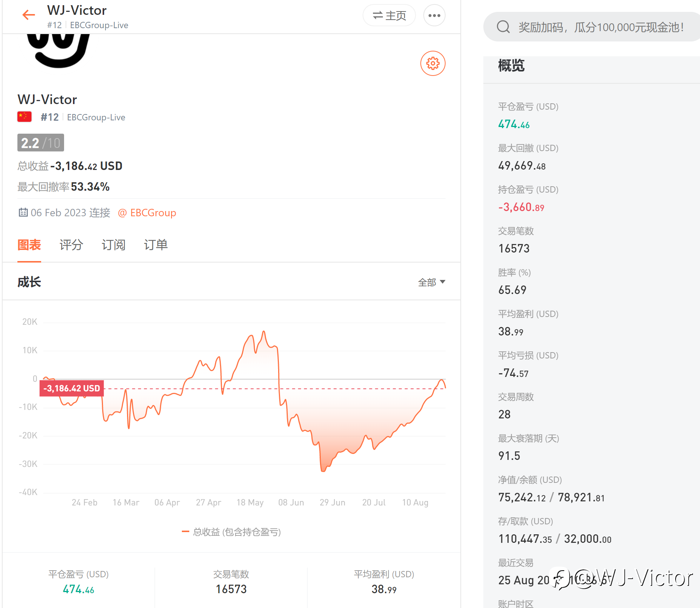Click the 持仓盈亏 value -3,660.89
Screen dimensions: 700x608
click(x=521, y=207)
